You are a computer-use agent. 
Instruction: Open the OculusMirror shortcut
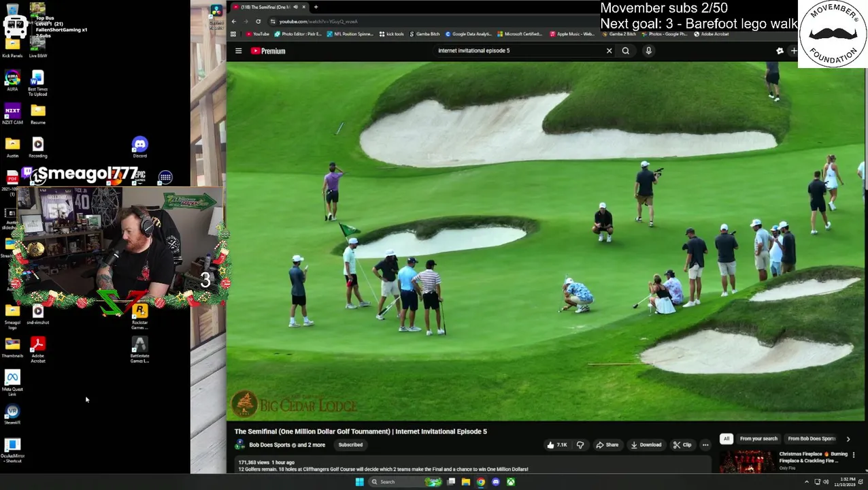[12, 451]
